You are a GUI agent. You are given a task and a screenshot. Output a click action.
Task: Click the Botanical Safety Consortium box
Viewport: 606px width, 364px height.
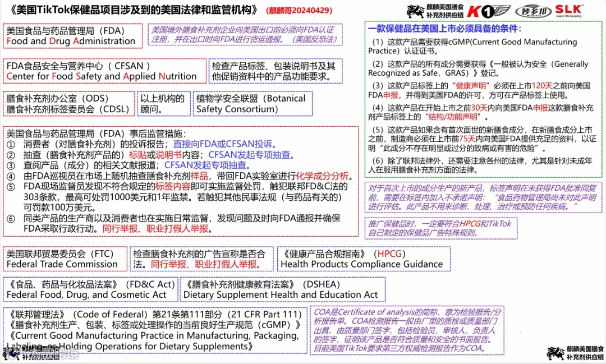[252, 104]
